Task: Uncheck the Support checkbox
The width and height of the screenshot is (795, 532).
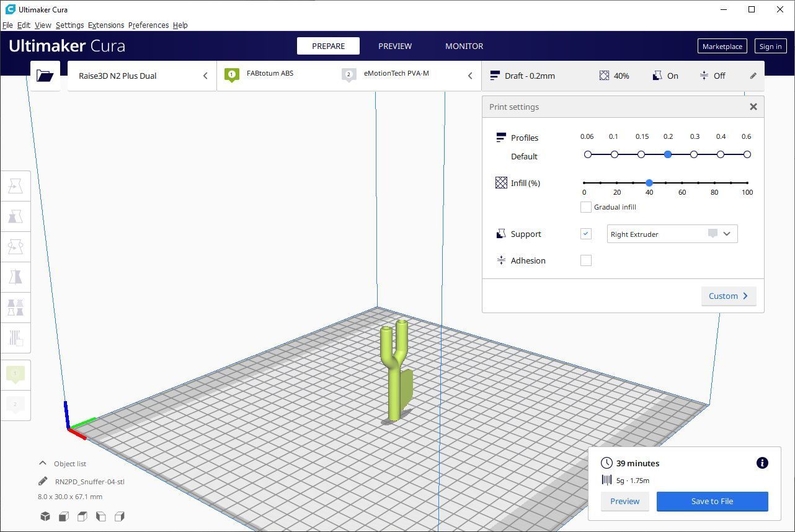Action: [x=586, y=234]
